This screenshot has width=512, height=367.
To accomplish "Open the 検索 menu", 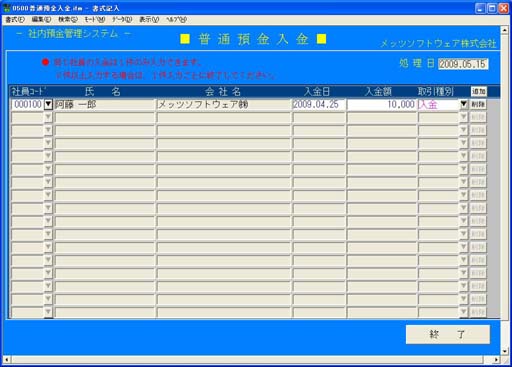I will (x=68, y=20).
